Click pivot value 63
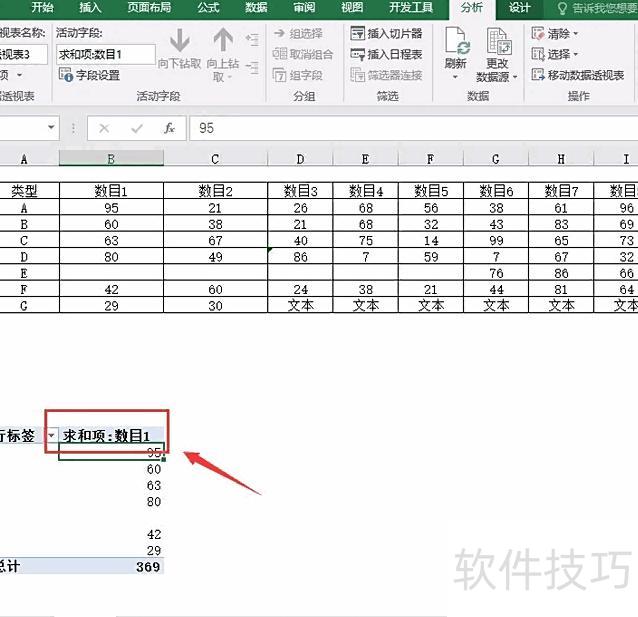Viewport: 638px width, 617px height. pos(154,485)
